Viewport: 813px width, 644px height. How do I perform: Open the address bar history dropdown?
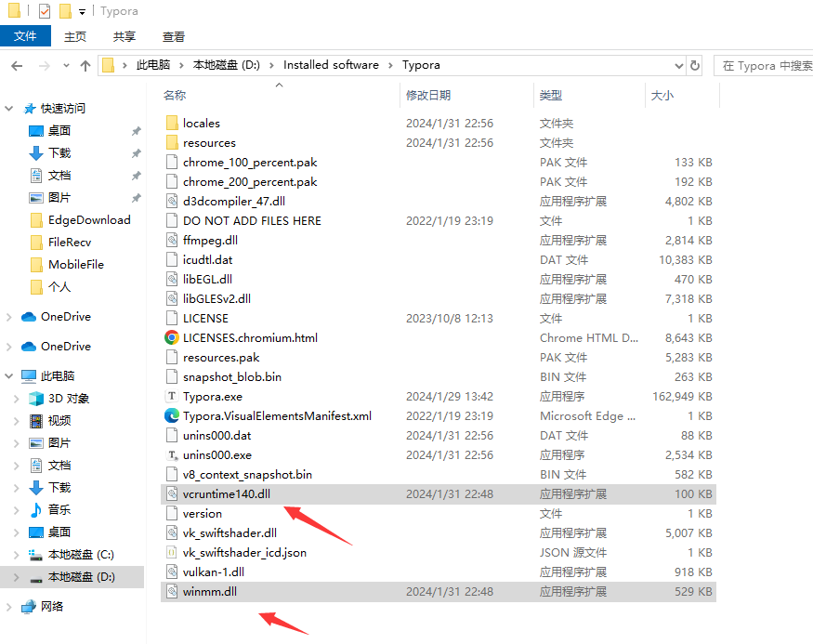[x=678, y=66]
